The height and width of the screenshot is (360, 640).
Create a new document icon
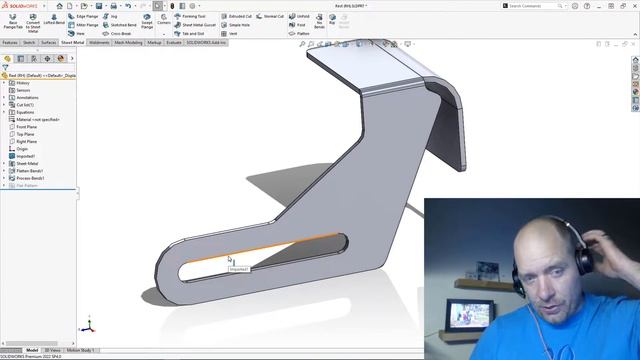click(x=70, y=6)
